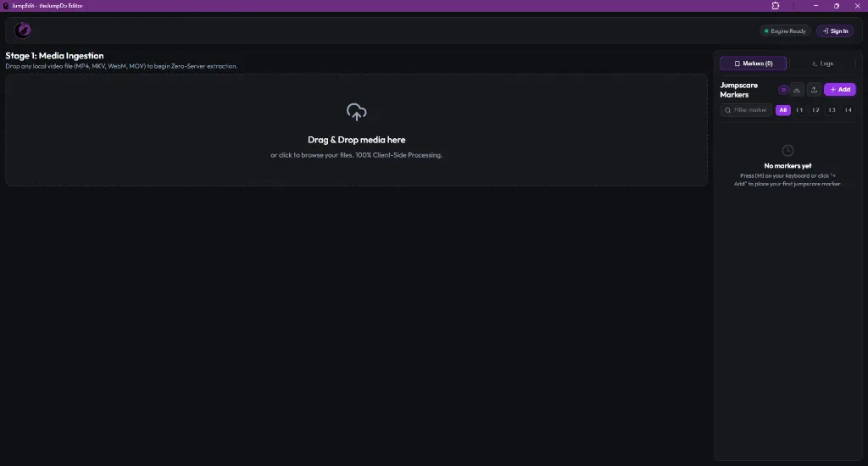Click the purple marker count badge

point(783,90)
